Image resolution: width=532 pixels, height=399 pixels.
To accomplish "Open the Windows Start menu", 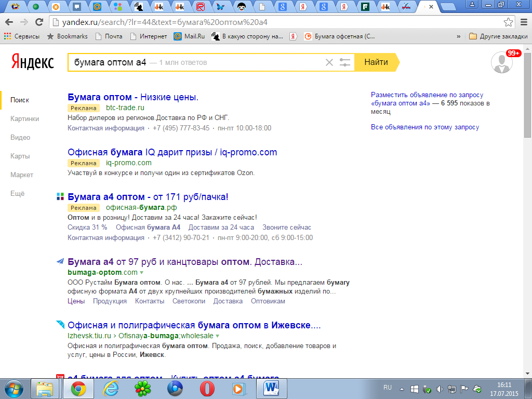I will point(14,389).
